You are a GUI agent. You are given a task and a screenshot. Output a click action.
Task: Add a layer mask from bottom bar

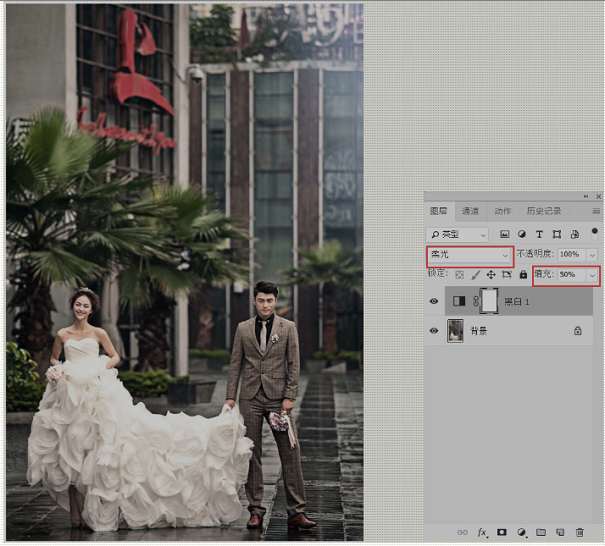click(501, 532)
